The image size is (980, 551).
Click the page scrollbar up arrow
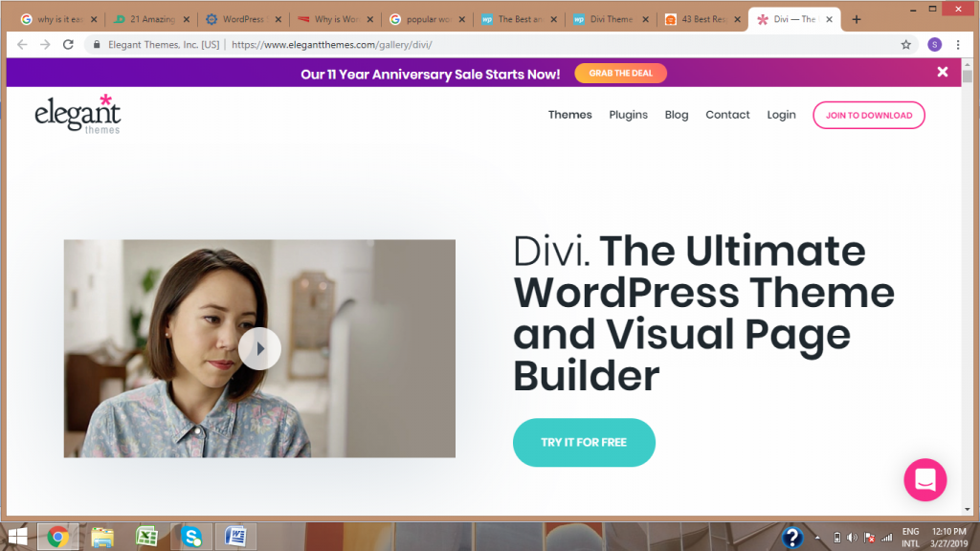(968, 64)
